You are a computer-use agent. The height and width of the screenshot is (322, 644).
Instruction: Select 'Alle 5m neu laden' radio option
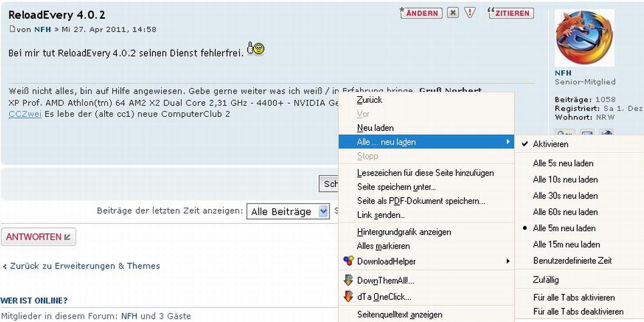564,228
